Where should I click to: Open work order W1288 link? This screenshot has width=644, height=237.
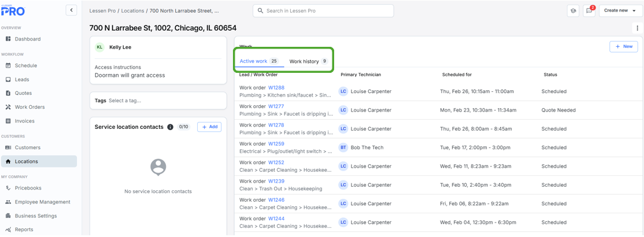point(276,88)
